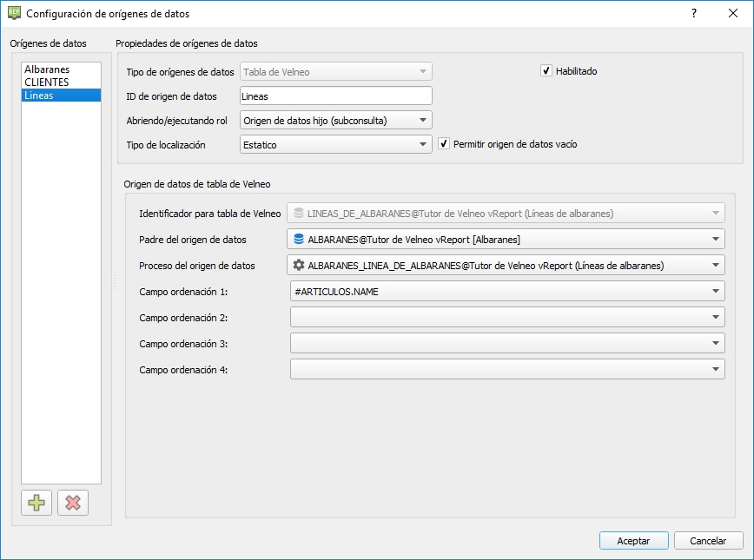This screenshot has width=754, height=560.
Task: Uncheck Permitir origen de datos vacío
Action: (x=444, y=144)
